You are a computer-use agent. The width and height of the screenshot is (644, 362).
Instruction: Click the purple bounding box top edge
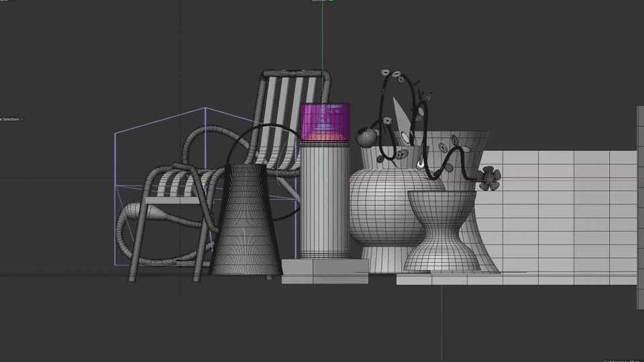[161, 119]
